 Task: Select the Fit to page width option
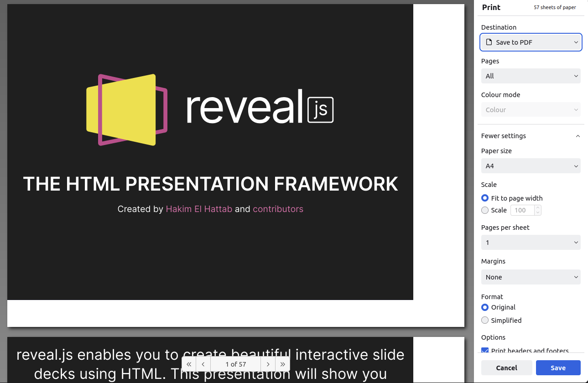tap(484, 198)
